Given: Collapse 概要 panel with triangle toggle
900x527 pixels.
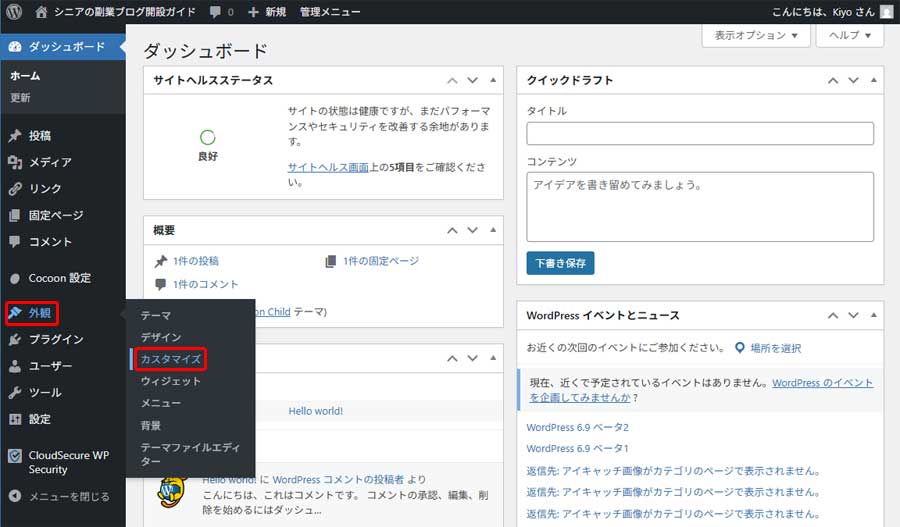Looking at the screenshot, I should (493, 230).
